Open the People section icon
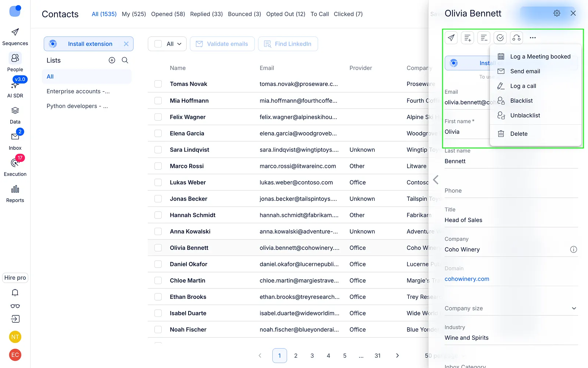The image size is (588, 368). coord(15,58)
